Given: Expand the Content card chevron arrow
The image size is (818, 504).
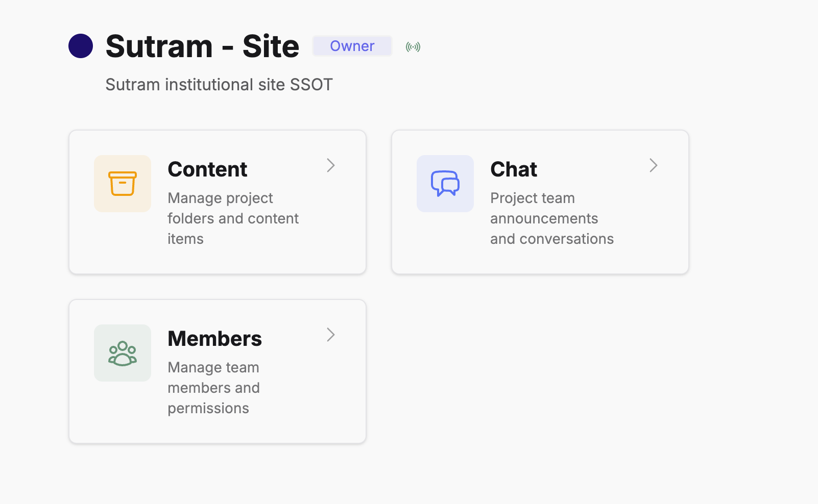Looking at the screenshot, I should click(x=331, y=165).
